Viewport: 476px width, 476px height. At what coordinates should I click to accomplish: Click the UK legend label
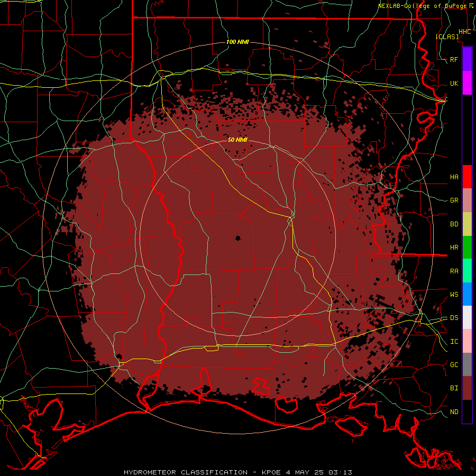(x=454, y=83)
